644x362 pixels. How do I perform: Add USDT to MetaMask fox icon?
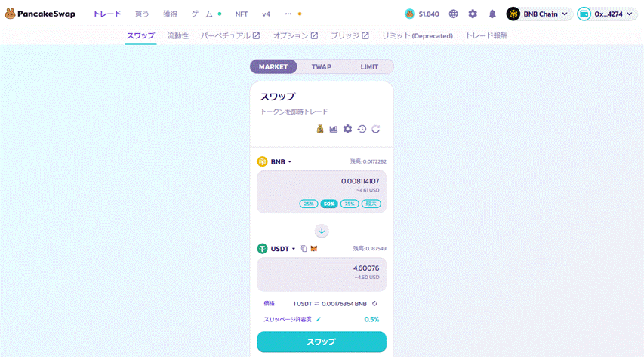pyautogui.click(x=314, y=249)
